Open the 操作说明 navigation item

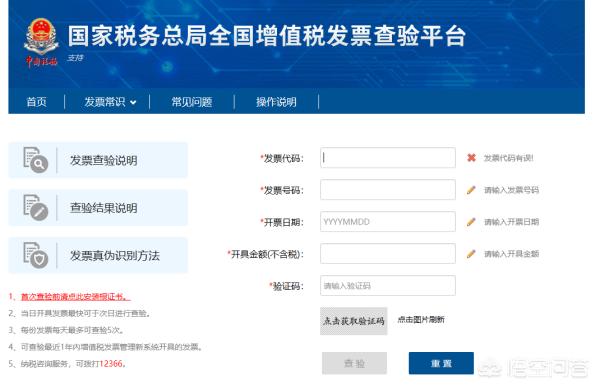pos(276,102)
